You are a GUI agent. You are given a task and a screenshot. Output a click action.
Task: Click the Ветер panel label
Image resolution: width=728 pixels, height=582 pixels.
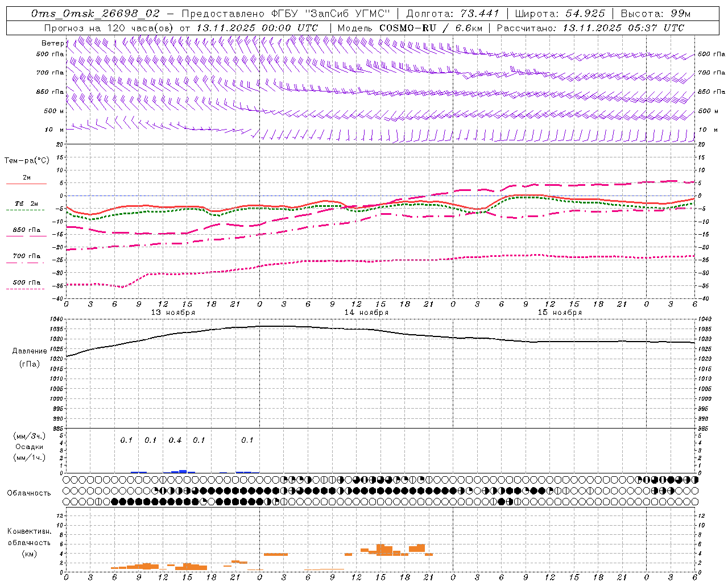[52, 43]
